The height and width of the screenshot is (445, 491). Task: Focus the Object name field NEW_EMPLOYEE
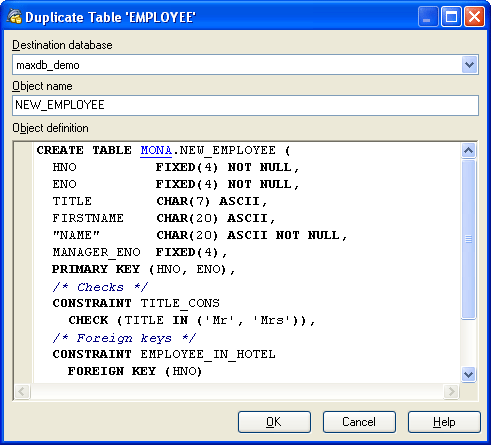tap(245, 105)
